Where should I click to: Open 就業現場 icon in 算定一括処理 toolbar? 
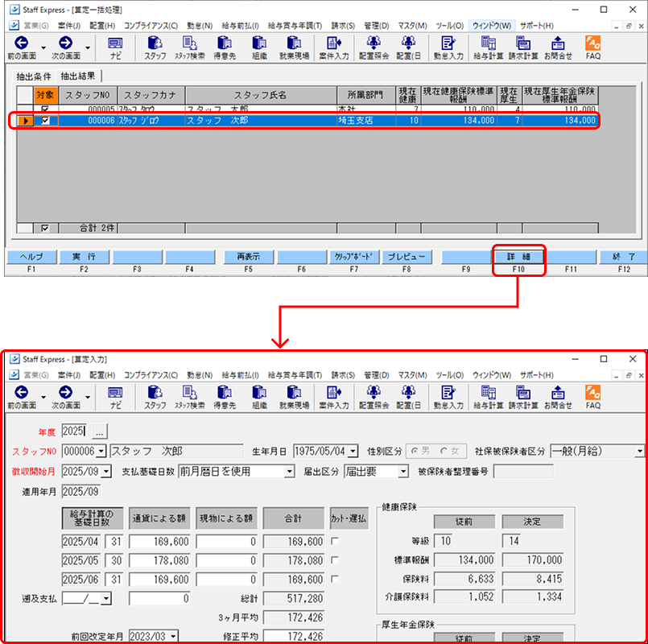click(294, 43)
